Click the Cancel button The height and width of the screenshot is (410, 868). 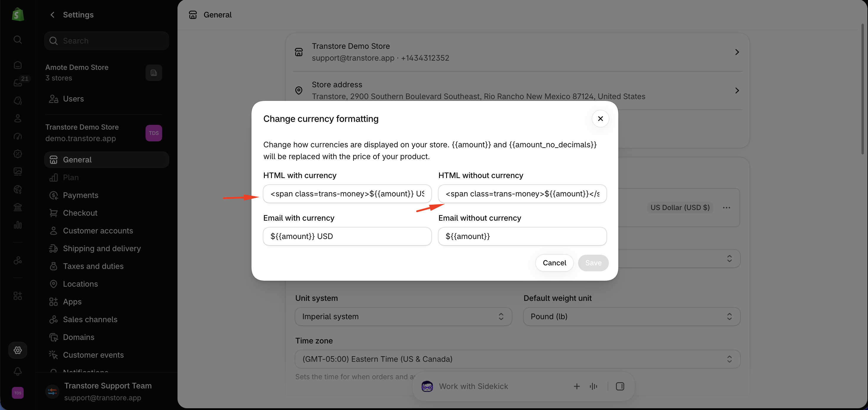[x=554, y=263]
